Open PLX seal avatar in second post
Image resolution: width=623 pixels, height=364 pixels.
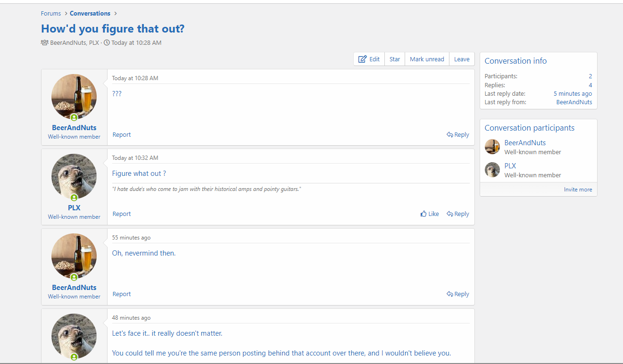pyautogui.click(x=74, y=176)
